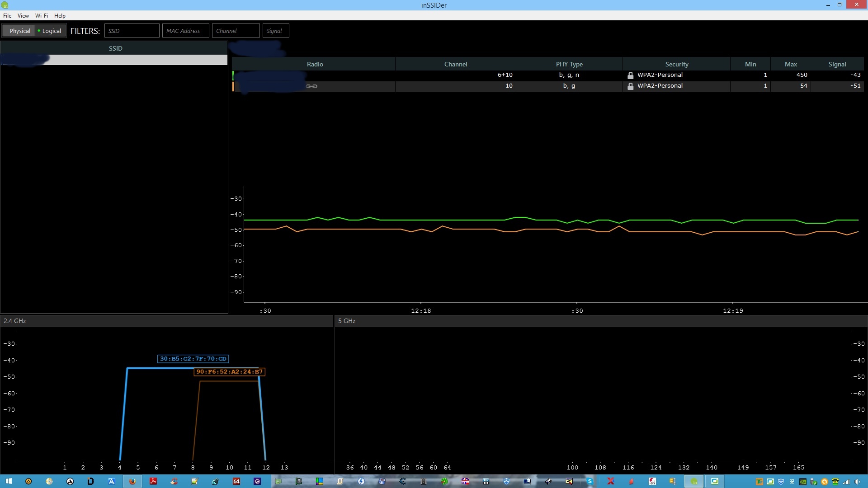The image size is (868, 488).
Task: Click the SSID filter input field
Action: (132, 31)
